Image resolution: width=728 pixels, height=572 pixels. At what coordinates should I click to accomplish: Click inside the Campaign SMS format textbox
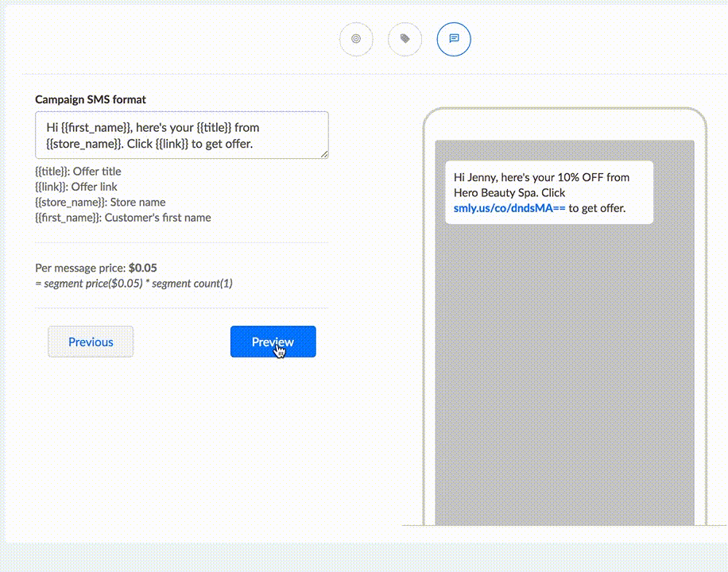click(181, 135)
